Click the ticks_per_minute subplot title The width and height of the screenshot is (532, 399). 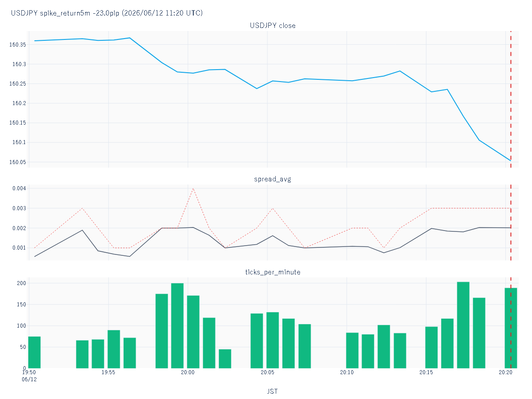pos(273,272)
